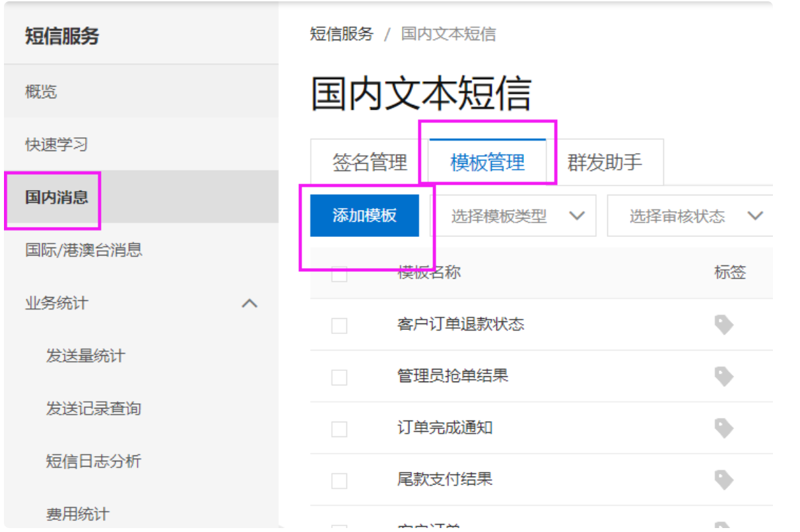Switch to the 群发助手 tab

[605, 162]
